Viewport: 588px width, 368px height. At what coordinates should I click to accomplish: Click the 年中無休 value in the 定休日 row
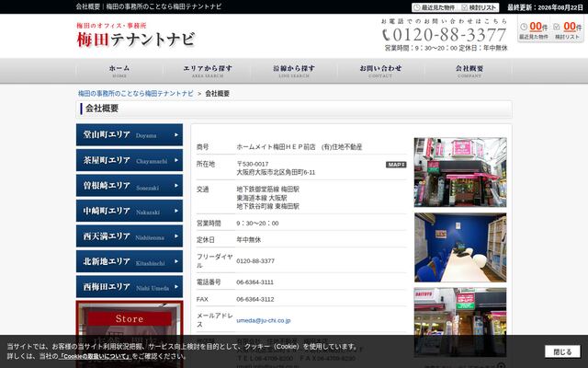pyautogui.click(x=249, y=239)
